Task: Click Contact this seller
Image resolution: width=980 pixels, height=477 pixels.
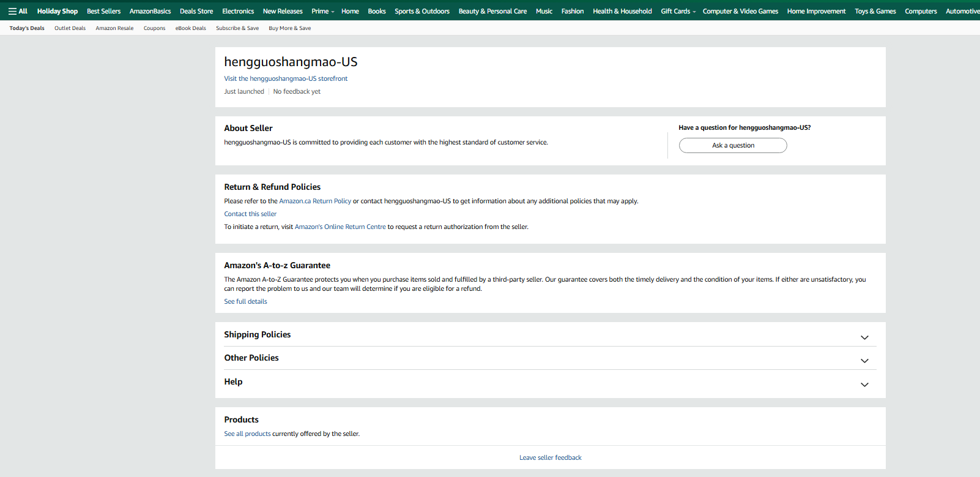Action: click(x=250, y=214)
